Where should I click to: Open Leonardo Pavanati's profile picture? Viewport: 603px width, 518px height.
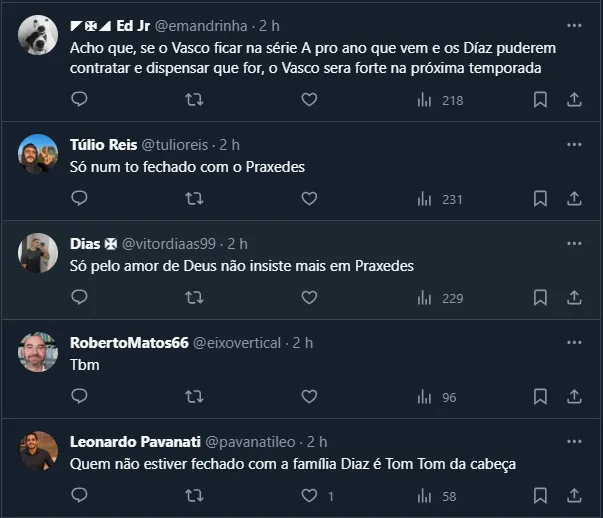pos(38,452)
